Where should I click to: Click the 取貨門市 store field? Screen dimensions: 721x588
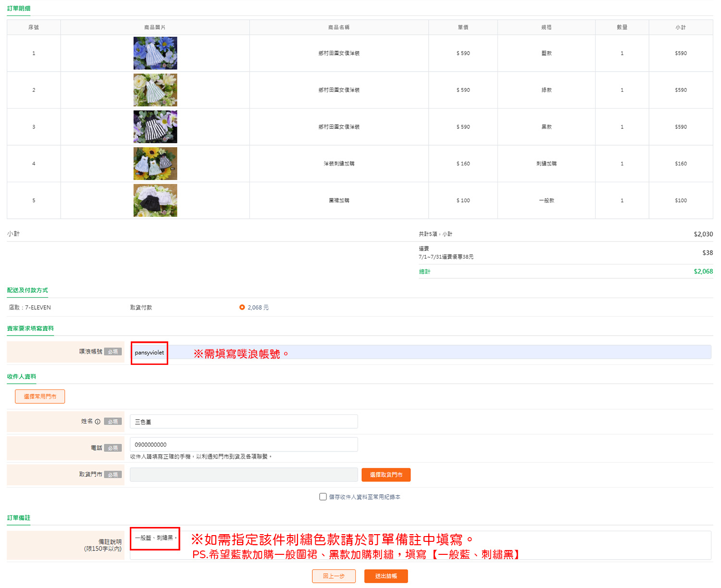[244, 475]
